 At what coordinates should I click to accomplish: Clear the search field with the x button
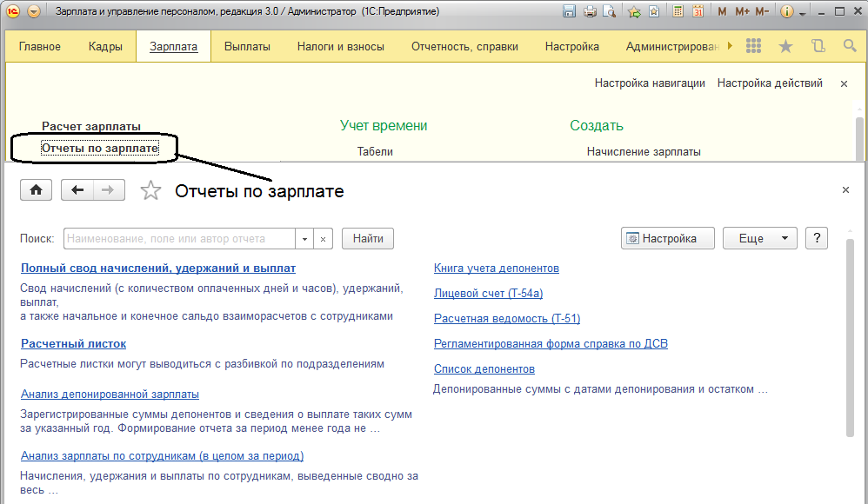pyautogui.click(x=323, y=238)
